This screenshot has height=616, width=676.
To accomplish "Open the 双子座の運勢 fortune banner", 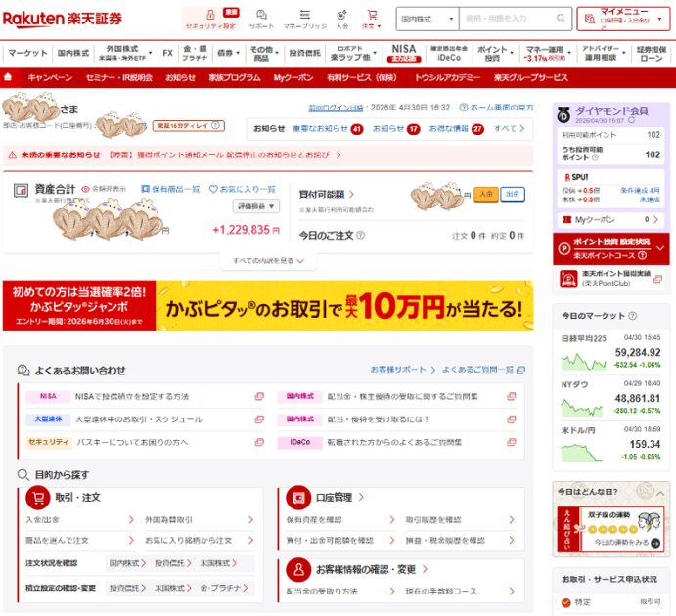I will [x=610, y=529].
